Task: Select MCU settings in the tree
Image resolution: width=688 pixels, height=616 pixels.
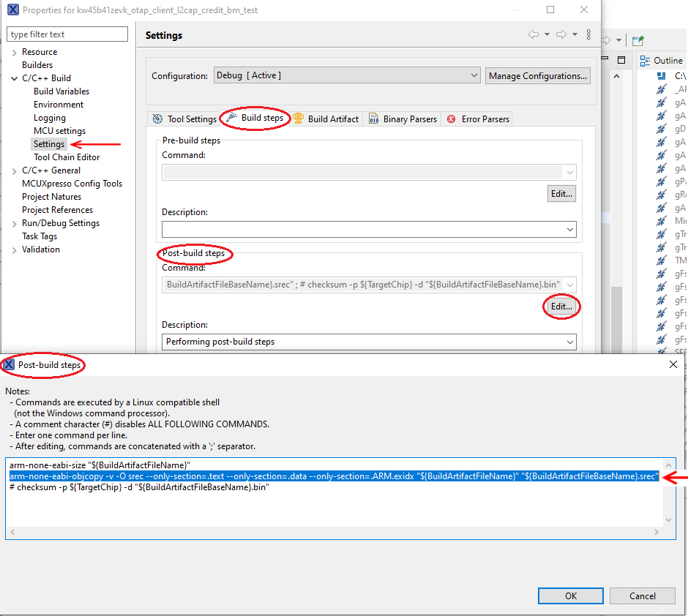Action: [x=59, y=131]
